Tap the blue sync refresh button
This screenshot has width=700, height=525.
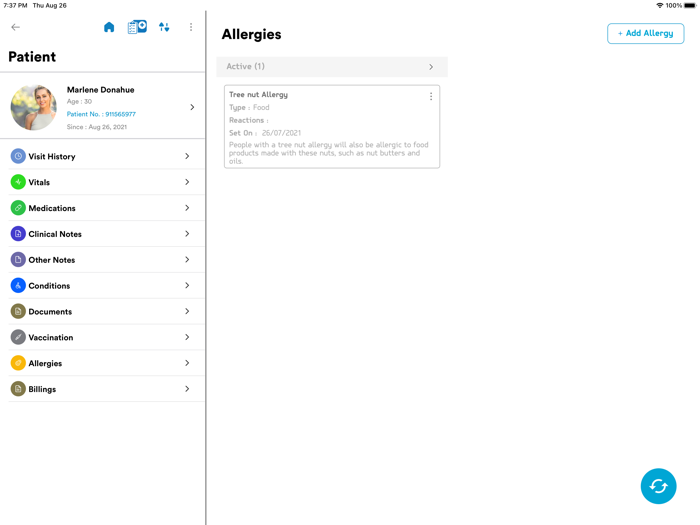click(658, 486)
